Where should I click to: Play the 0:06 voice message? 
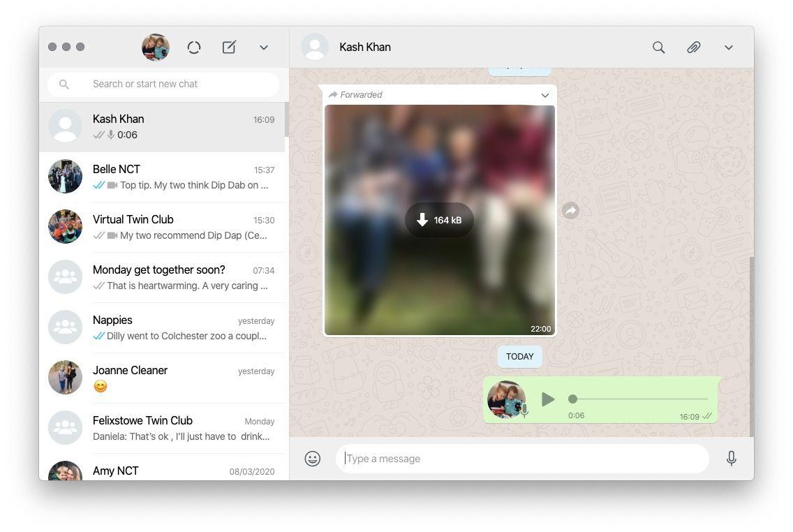pyautogui.click(x=548, y=399)
